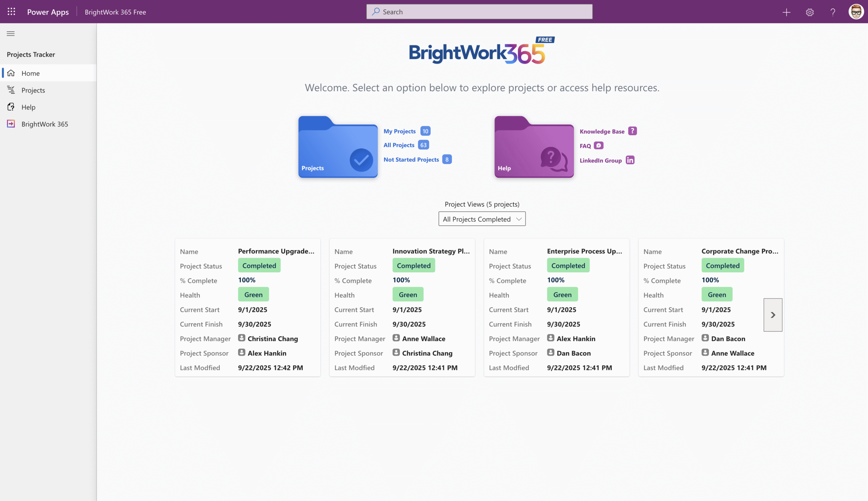Viewport: 868px width, 501px height.
Task: Open the app launcher waffle icon
Action: (x=12, y=12)
